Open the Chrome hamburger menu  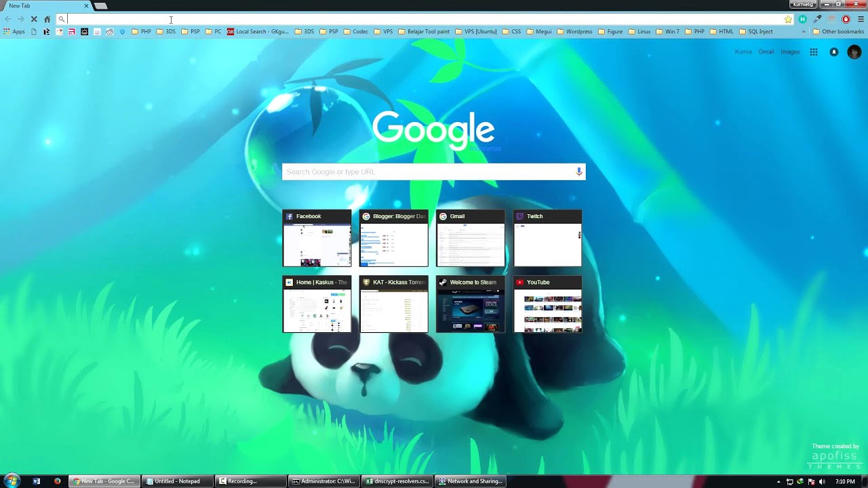click(861, 19)
